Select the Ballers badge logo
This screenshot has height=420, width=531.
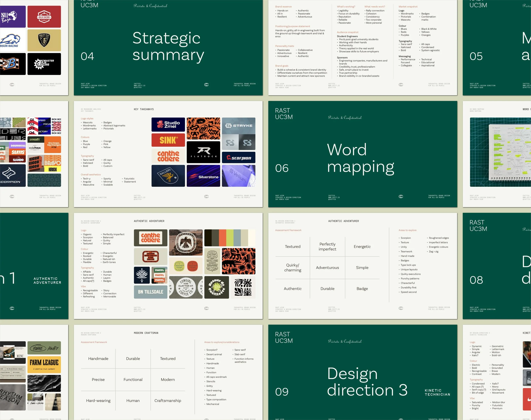pyautogui.click(x=168, y=176)
